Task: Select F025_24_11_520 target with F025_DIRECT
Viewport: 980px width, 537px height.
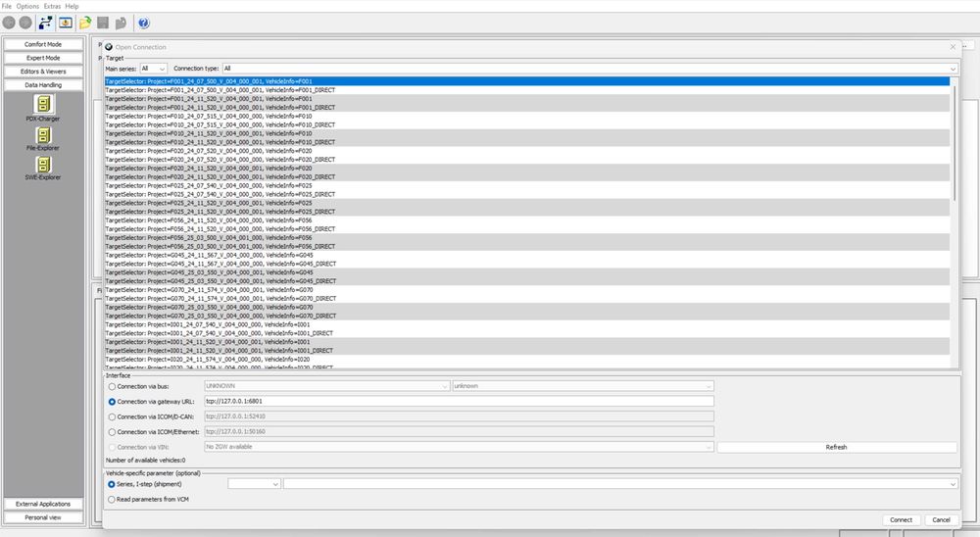Action: tap(527, 212)
